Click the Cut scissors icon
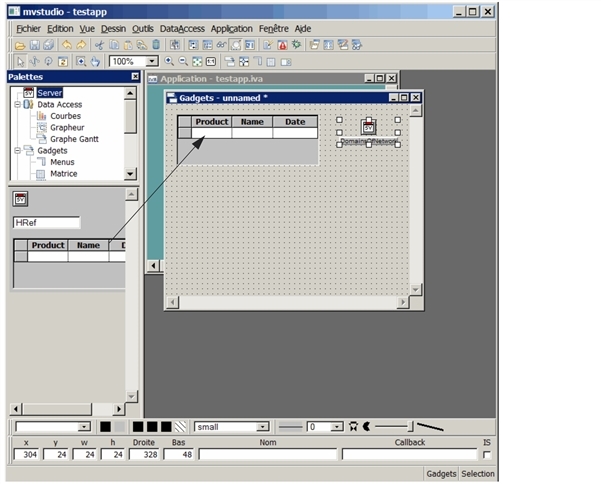Image resolution: width=601 pixels, height=484 pixels. pyautogui.click(x=99, y=45)
